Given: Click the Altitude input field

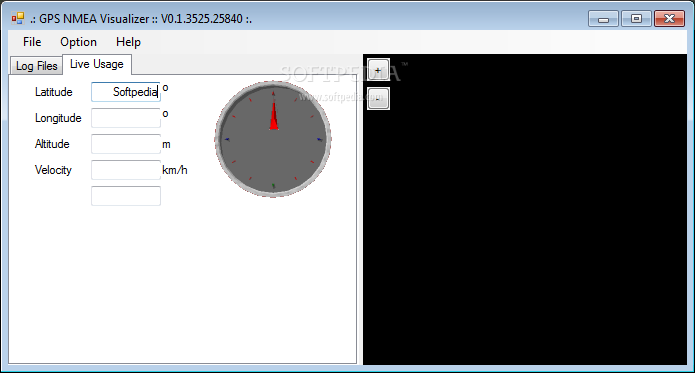Looking at the screenshot, I should 126,144.
